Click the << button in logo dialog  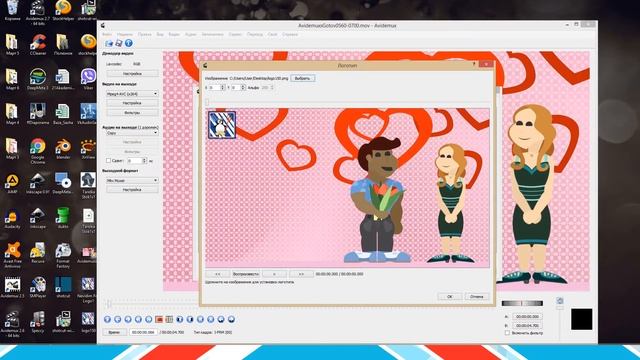218,274
